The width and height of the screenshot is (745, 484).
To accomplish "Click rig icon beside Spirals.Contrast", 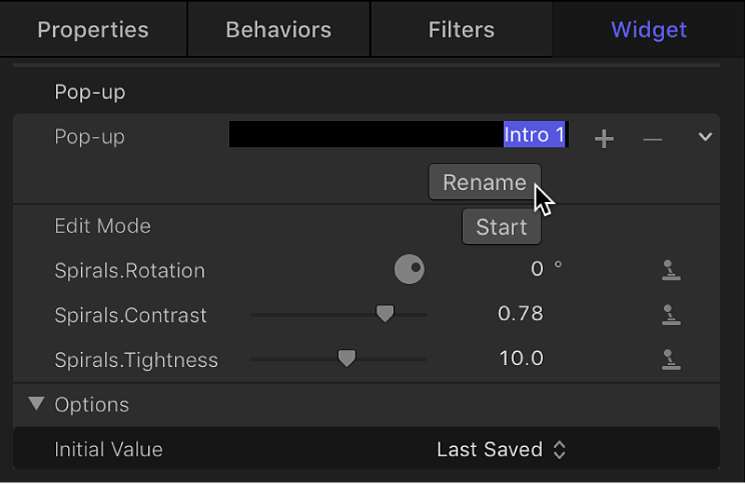I will click(671, 315).
